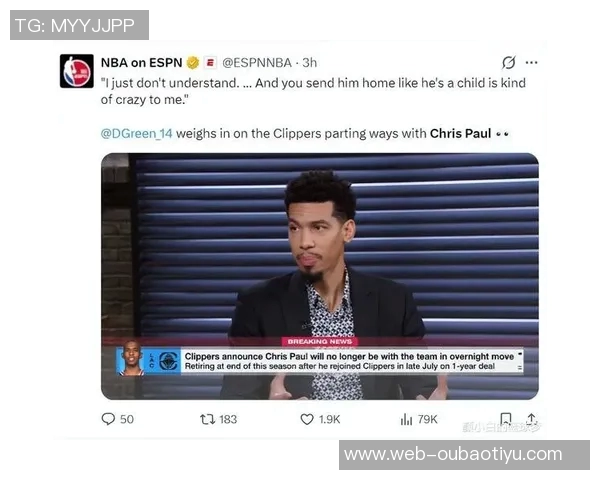The image size is (600, 480).
Task: Click the ESPN affiliate badge
Action: click(x=210, y=62)
